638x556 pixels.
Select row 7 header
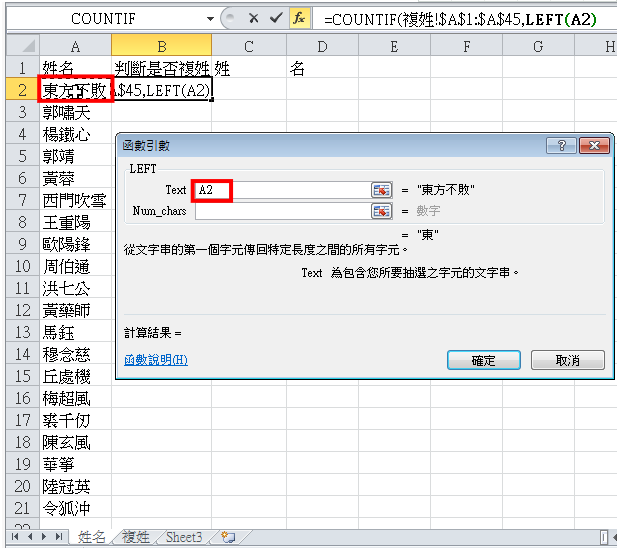click(x=23, y=200)
